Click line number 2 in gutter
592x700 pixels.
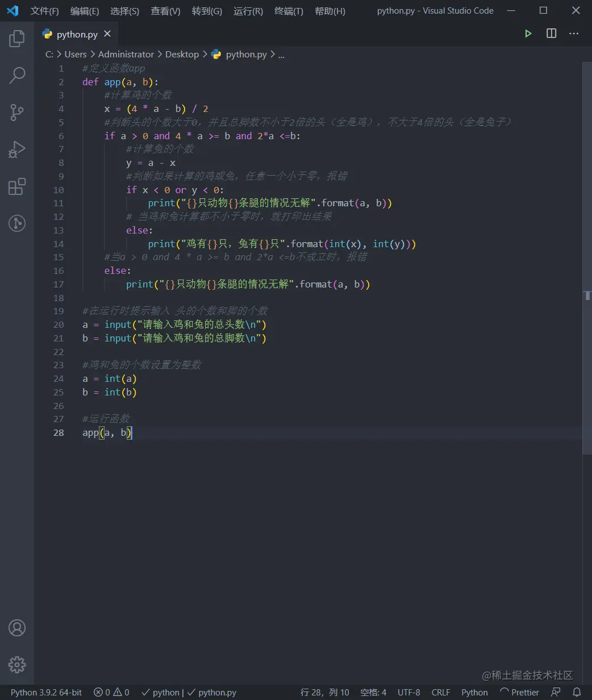click(61, 82)
